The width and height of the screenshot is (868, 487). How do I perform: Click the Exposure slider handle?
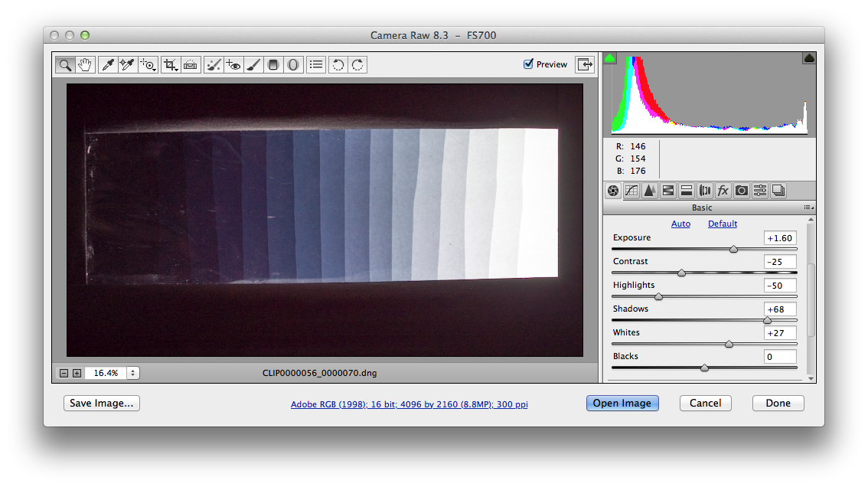733,249
